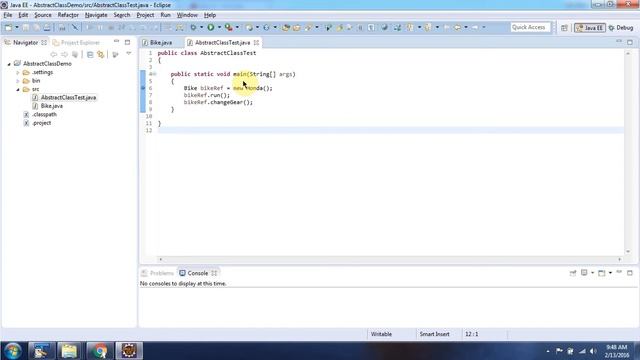Switch to the Bike.java editor tab

(161, 42)
